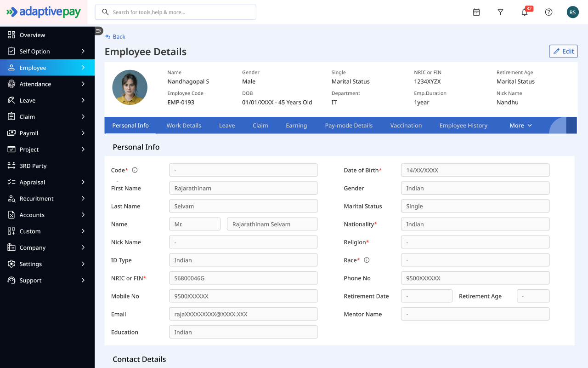The width and height of the screenshot is (588, 368).
Task: Switch to the Pay-mode Details tab
Action: 349,126
